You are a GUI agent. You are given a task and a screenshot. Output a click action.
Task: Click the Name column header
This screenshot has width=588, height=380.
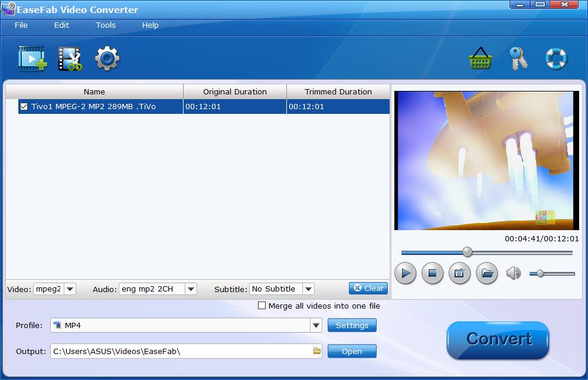click(x=94, y=91)
